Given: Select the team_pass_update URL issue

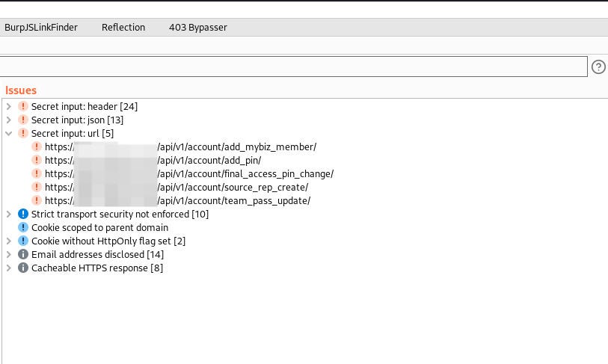Looking at the screenshot, I should [x=177, y=200].
